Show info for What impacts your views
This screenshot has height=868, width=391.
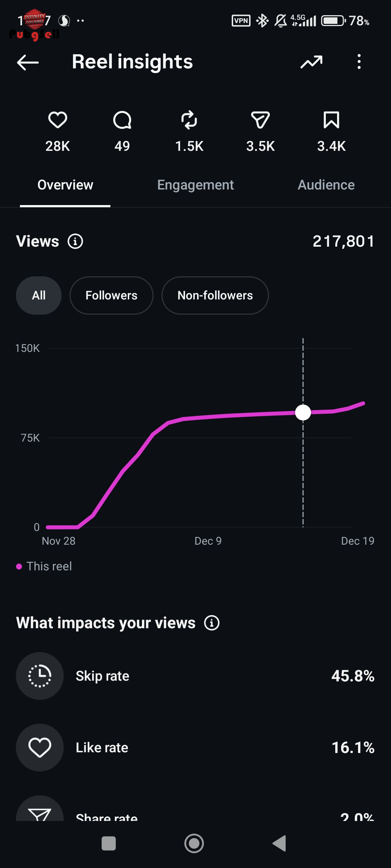click(x=212, y=623)
